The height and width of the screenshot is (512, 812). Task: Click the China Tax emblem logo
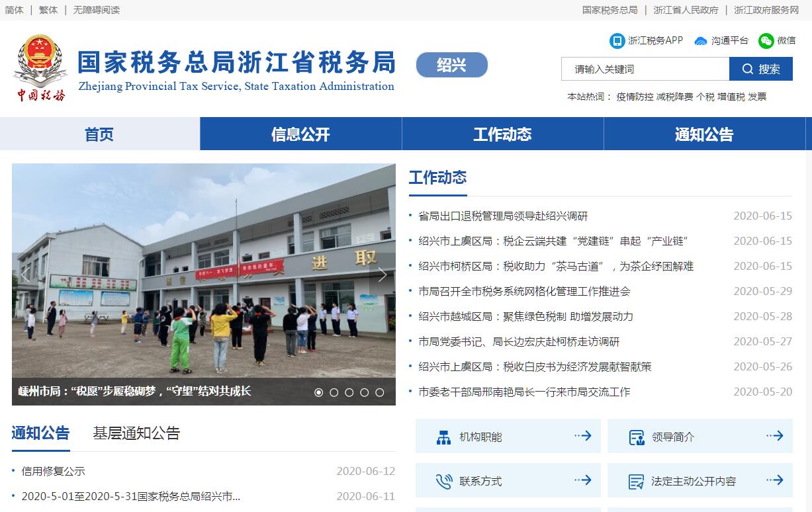tap(40, 67)
